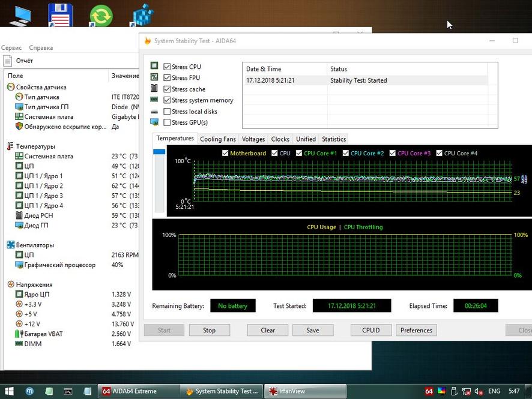
Task: Enable the Stress local disks checkbox
Action: 167,112
